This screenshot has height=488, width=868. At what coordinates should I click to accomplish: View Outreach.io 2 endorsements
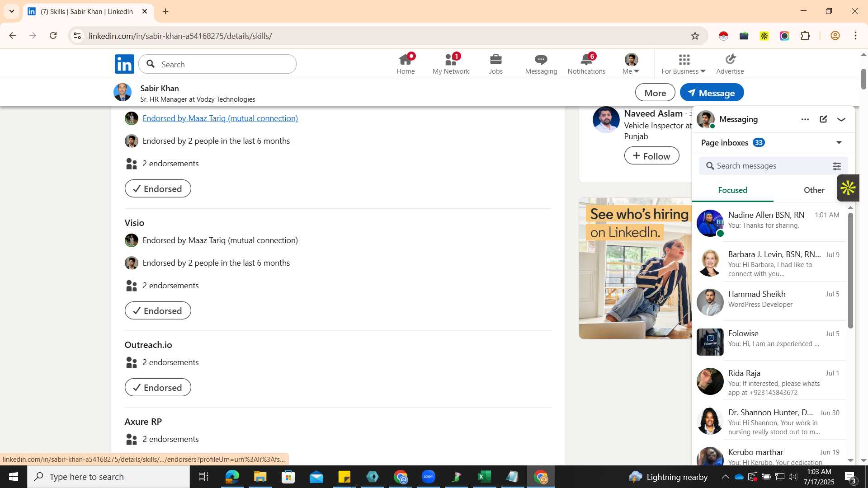coord(170,362)
